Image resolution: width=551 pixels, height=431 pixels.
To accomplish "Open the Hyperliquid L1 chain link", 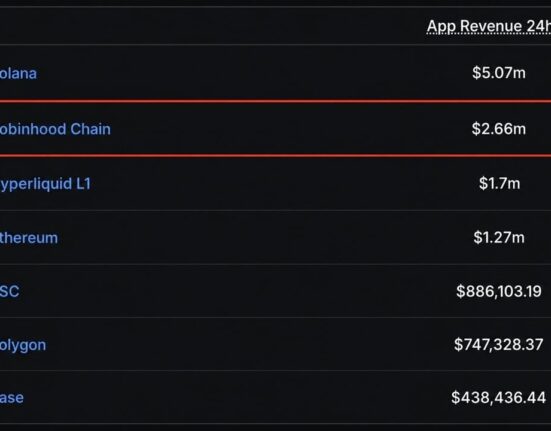I will point(45,184).
